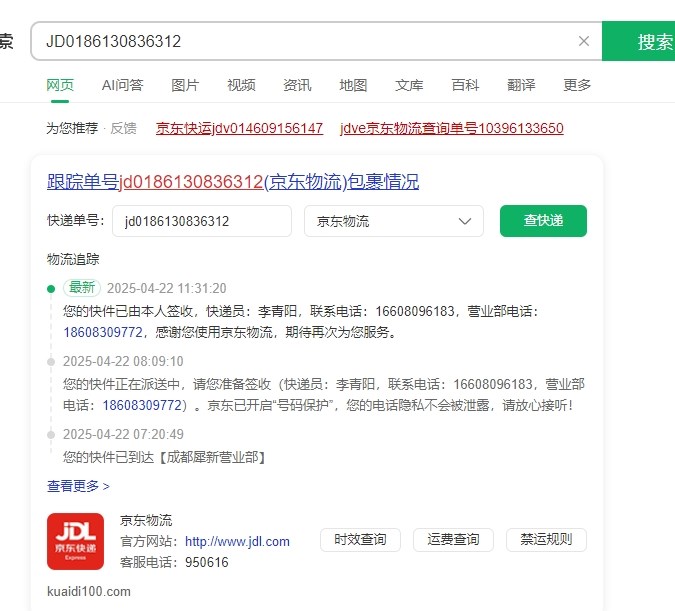Open the 地图 tab
This screenshot has width=675, height=611.
(x=353, y=85)
